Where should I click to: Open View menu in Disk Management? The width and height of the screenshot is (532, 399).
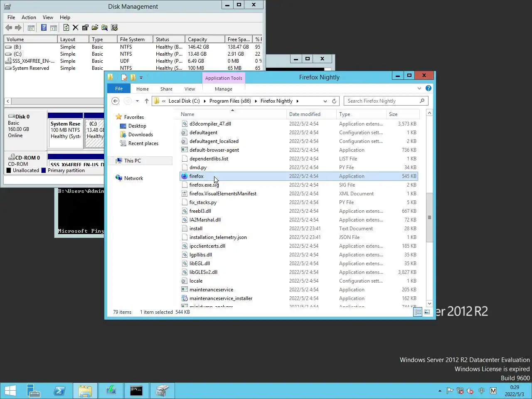coord(48,17)
